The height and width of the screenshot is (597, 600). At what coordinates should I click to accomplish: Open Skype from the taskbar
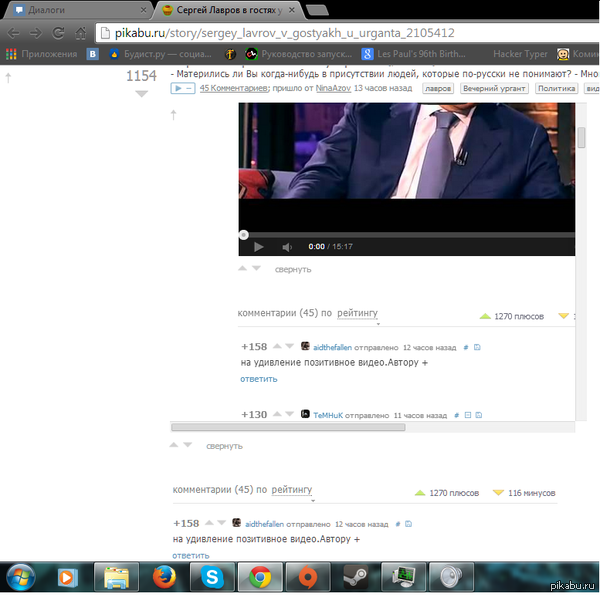point(212,577)
